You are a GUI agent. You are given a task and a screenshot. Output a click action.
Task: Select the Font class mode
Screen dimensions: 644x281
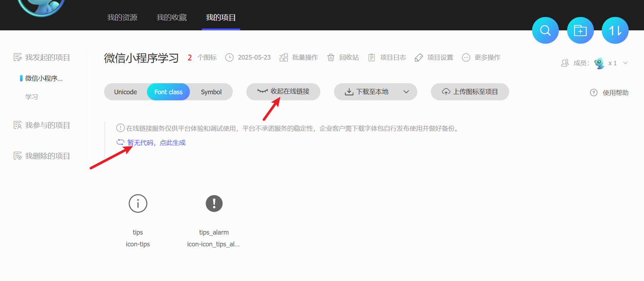[168, 92]
